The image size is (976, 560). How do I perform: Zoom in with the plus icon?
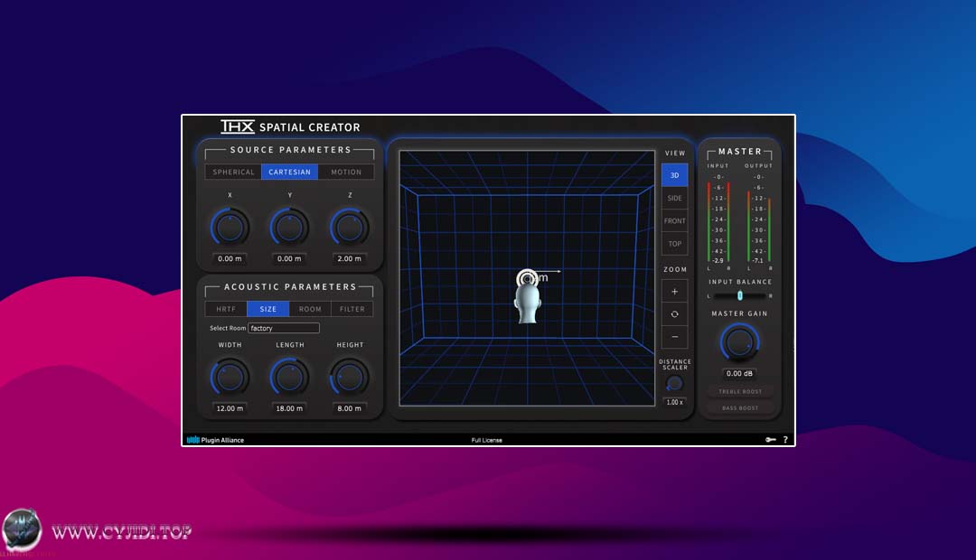(675, 291)
